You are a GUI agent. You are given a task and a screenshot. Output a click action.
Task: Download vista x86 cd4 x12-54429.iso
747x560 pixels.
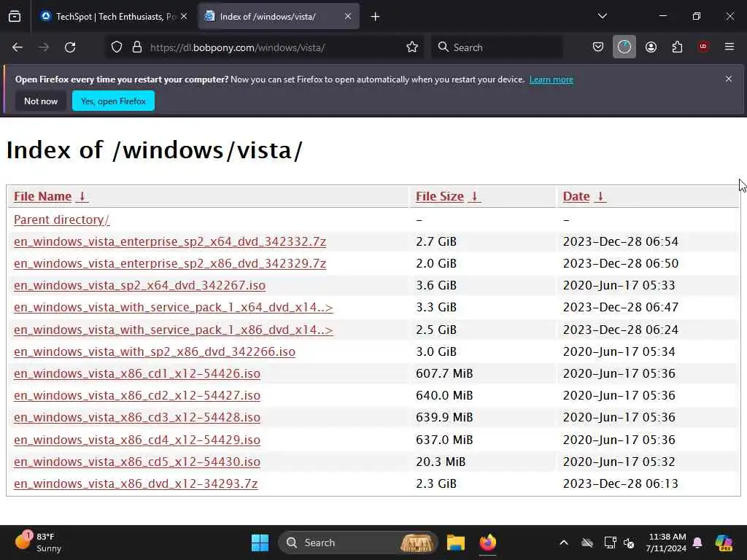(x=137, y=440)
